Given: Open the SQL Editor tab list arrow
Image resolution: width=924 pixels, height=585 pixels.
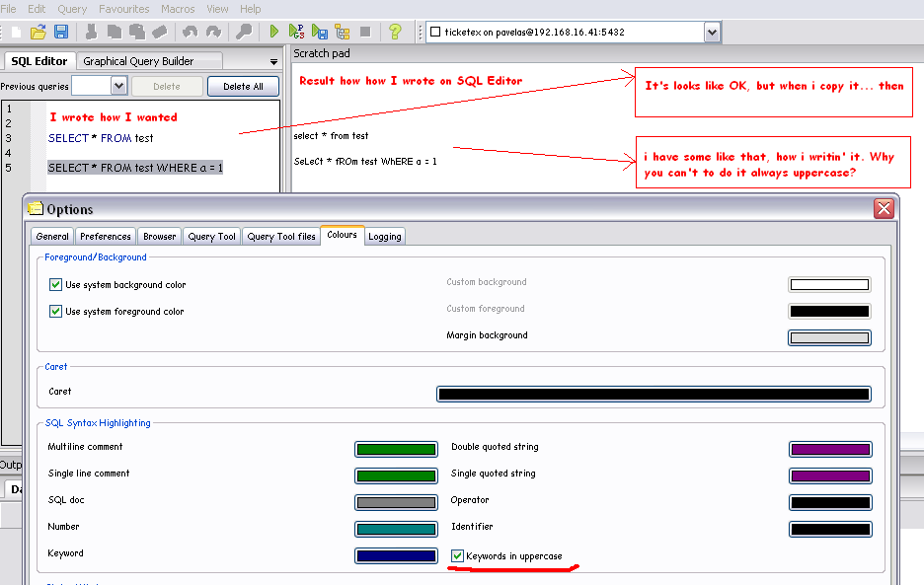Looking at the screenshot, I should tap(273, 61).
